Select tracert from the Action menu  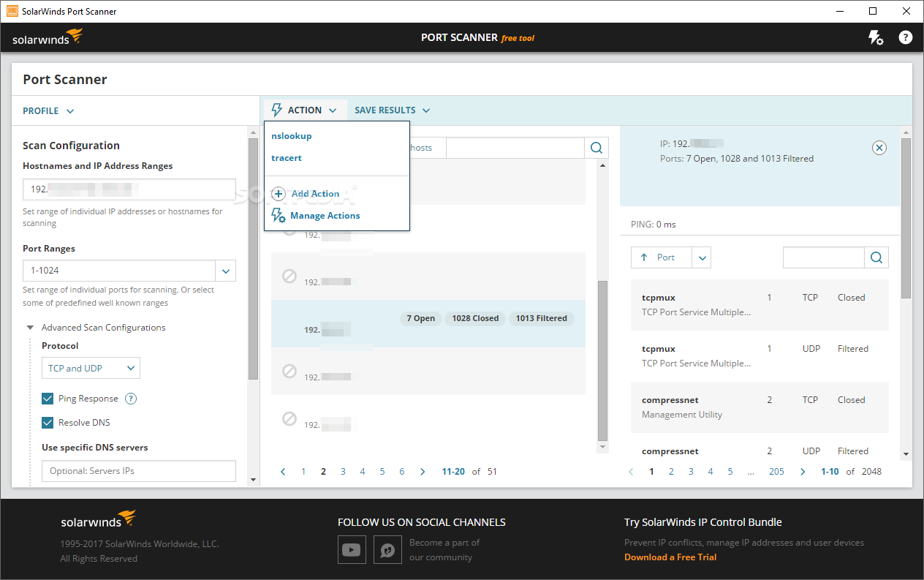(x=287, y=158)
